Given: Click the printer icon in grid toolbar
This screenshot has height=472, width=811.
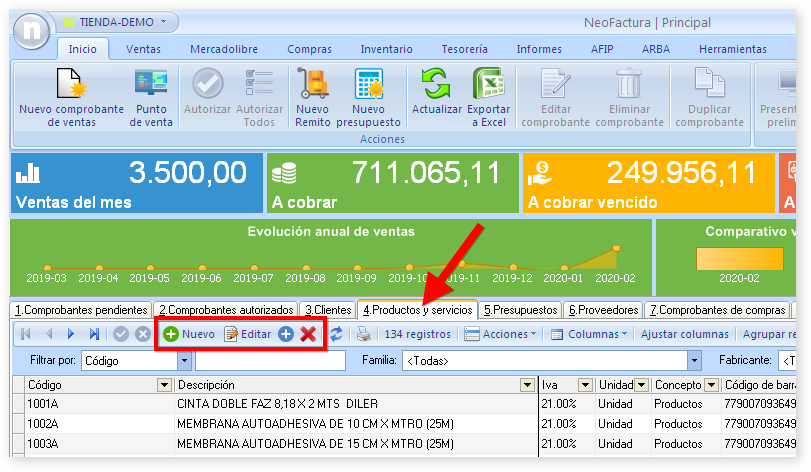Looking at the screenshot, I should pos(363,334).
